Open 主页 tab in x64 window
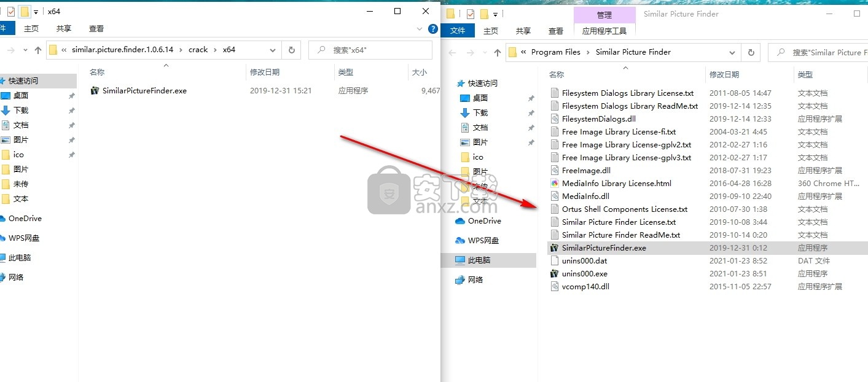868x382 pixels. click(x=31, y=28)
